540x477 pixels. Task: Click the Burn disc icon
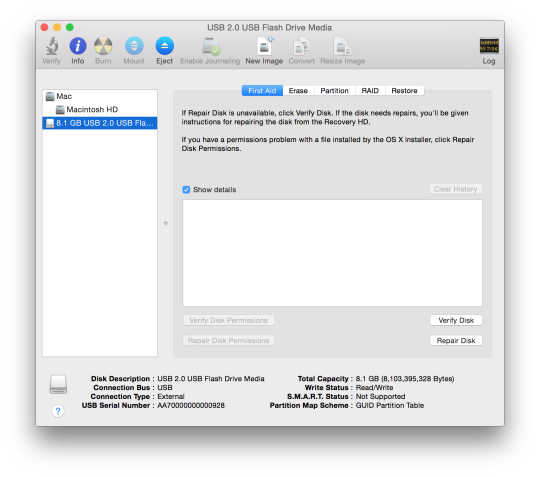click(x=103, y=46)
